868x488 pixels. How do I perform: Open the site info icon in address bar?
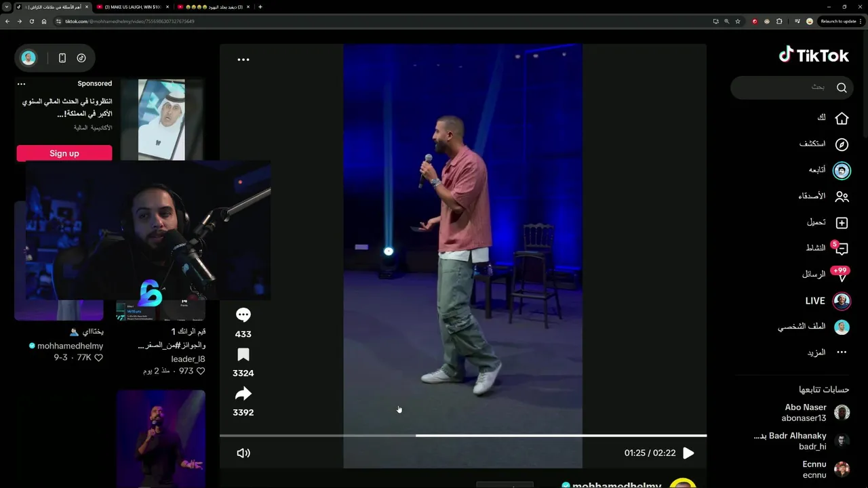(58, 21)
